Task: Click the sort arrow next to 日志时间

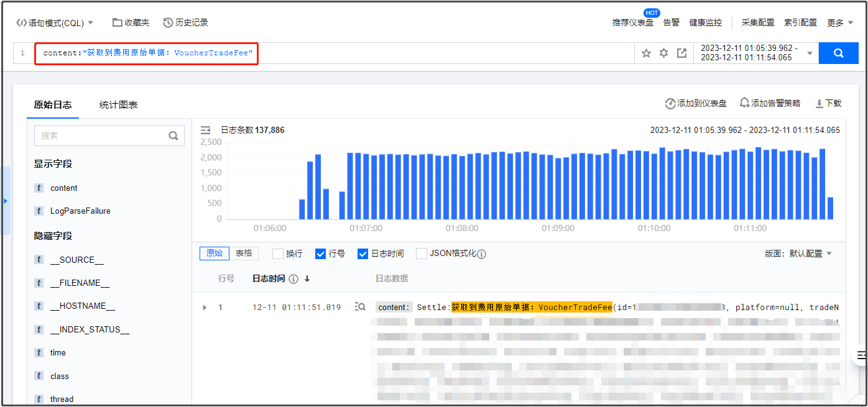Action: [x=307, y=279]
